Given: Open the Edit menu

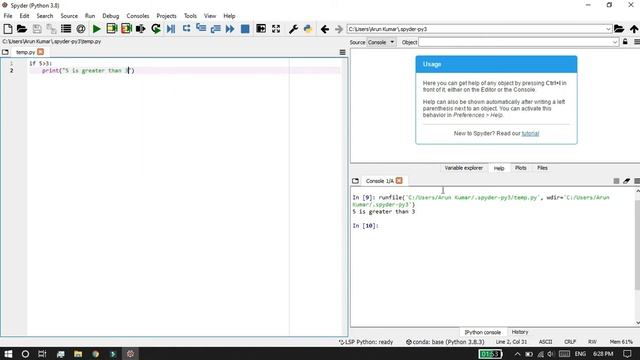Looking at the screenshot, I should pos(24,16).
